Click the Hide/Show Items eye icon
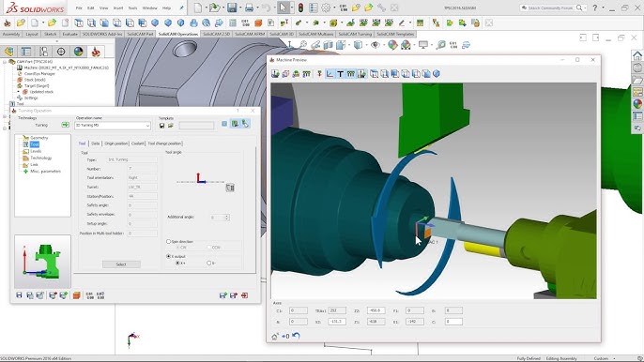Screen dimensions: 644x362 [x=375, y=45]
